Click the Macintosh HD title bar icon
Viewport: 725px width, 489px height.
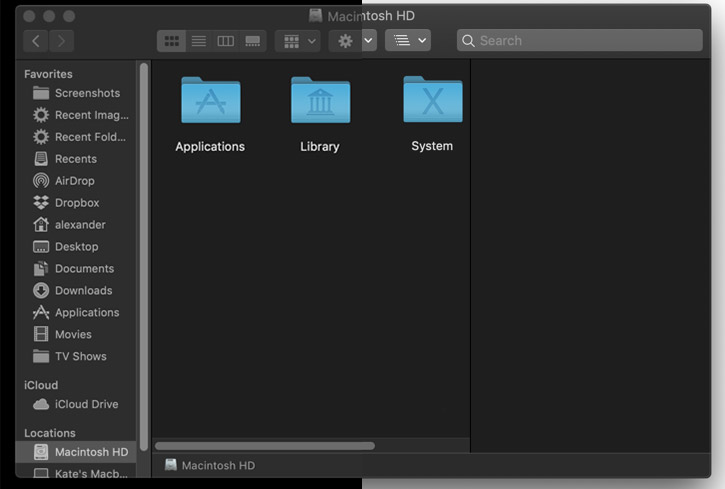[316, 16]
